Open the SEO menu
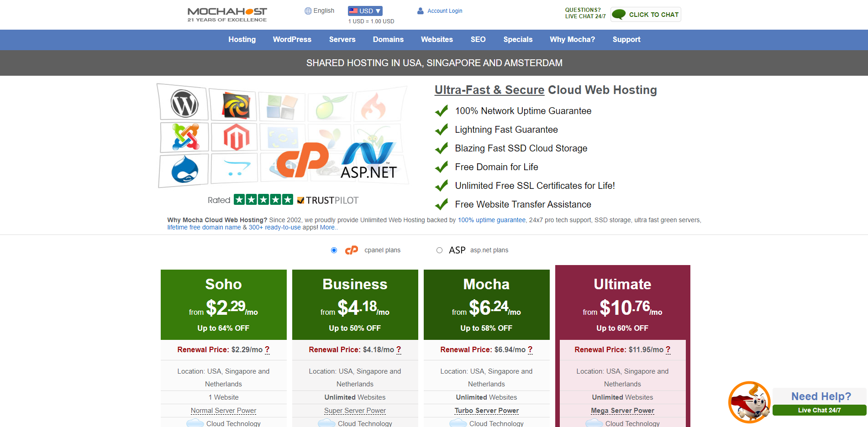The image size is (868, 427). tap(478, 40)
